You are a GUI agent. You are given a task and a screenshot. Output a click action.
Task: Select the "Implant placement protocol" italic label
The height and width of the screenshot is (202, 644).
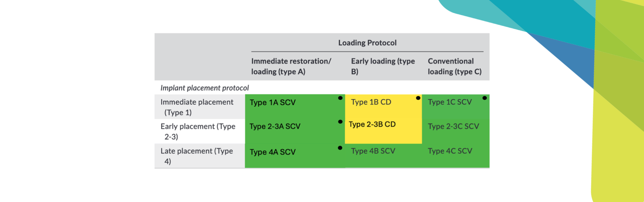coord(205,88)
